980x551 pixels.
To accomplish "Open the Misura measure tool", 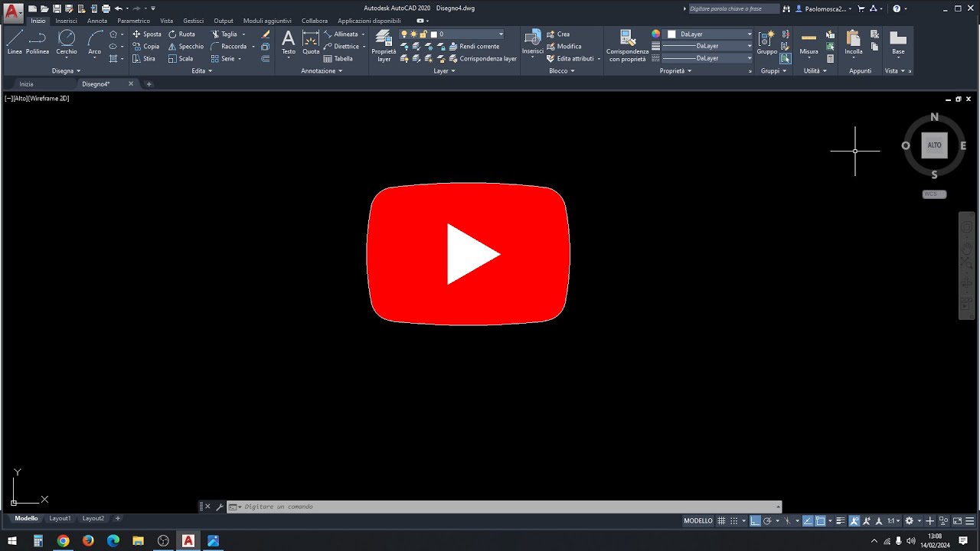I will (x=808, y=43).
